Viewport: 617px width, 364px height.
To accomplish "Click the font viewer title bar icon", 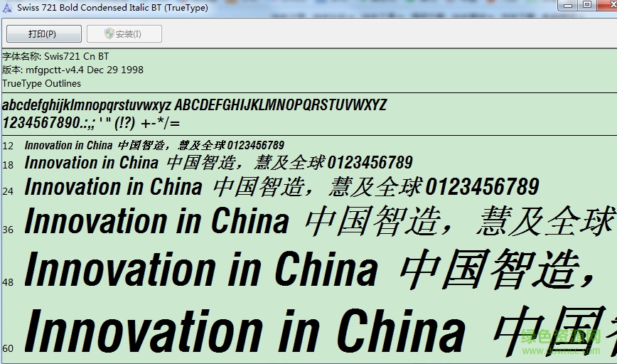I will (x=6, y=8).
